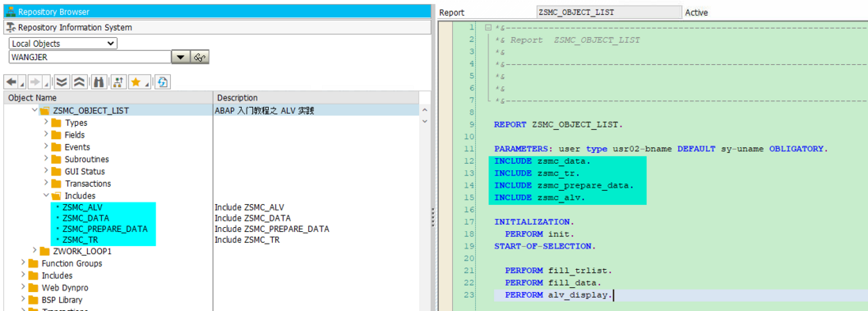Click the ZSMC_OBJECT_LIST report name field

609,12
